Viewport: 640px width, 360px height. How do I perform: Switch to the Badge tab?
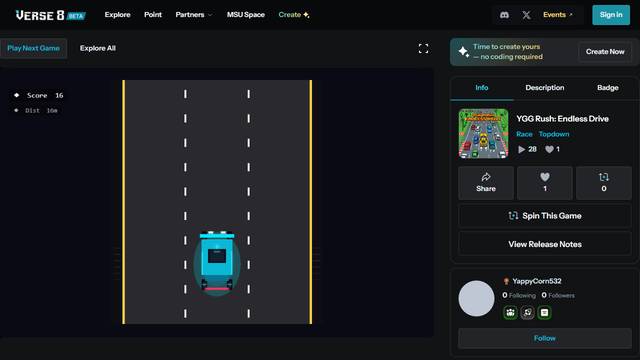point(607,88)
